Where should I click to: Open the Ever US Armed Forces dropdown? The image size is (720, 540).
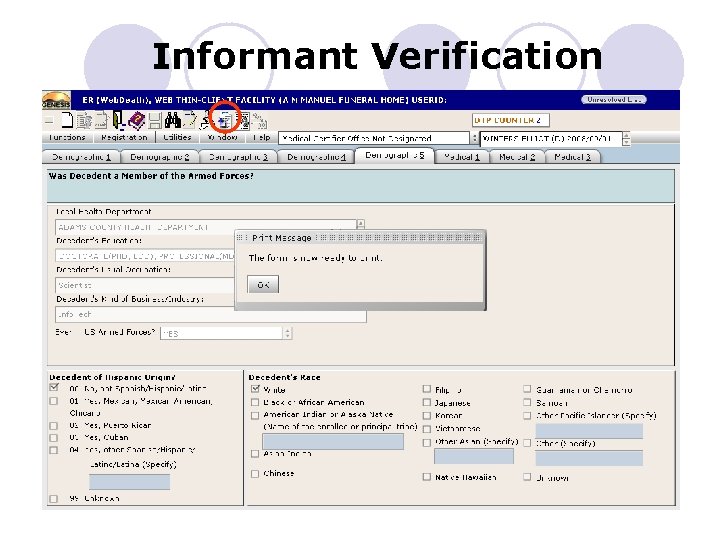pos(287,333)
